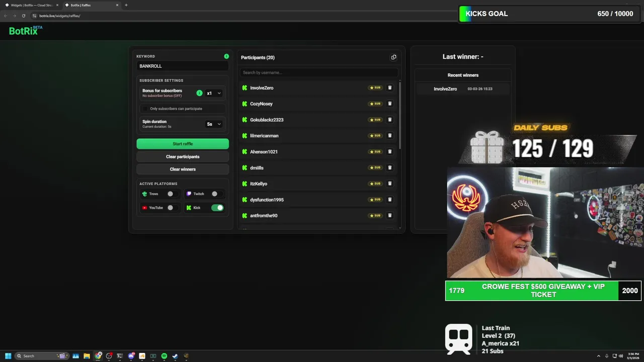Viewport: 644px width, 362px height.
Task: Click the participants list scrollbar
Action: 400,115
